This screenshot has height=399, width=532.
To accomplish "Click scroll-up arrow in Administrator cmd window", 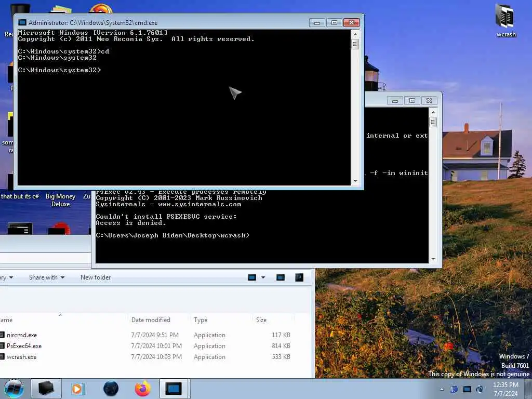I will (x=355, y=34).
